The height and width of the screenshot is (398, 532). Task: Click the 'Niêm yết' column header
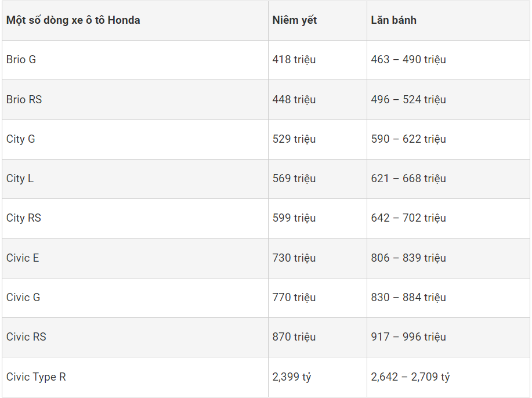coord(295,20)
